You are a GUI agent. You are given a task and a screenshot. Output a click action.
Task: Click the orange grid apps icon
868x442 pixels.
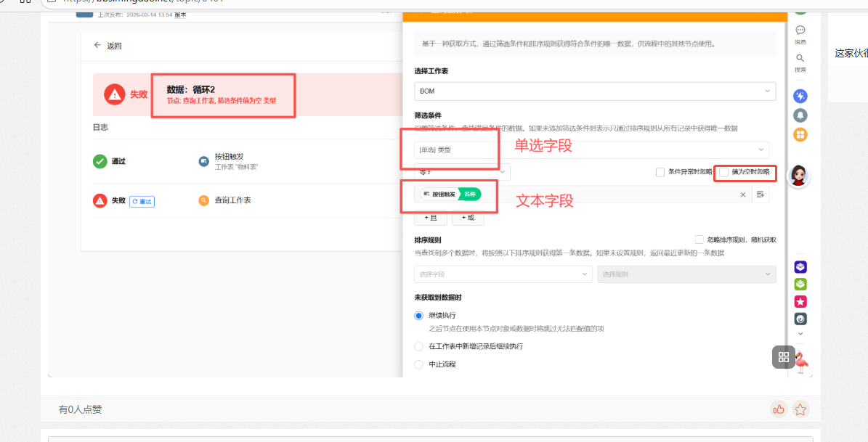pyautogui.click(x=800, y=134)
